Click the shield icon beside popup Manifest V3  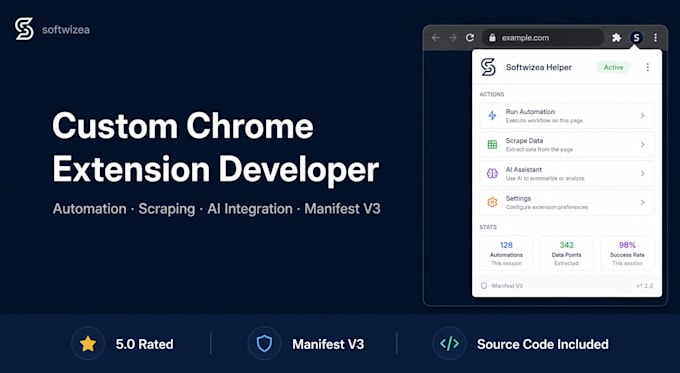484,286
